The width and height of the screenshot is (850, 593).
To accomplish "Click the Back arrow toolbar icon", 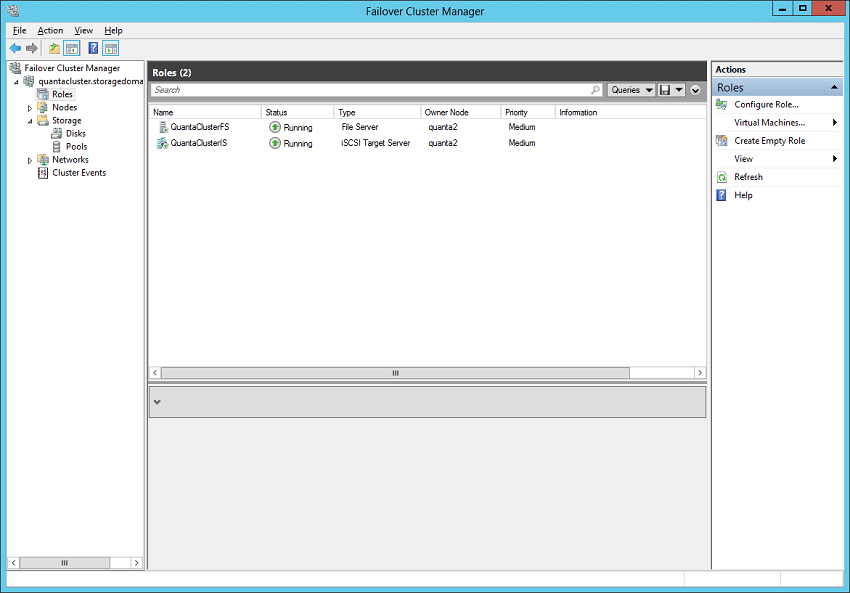I will pyautogui.click(x=15, y=48).
